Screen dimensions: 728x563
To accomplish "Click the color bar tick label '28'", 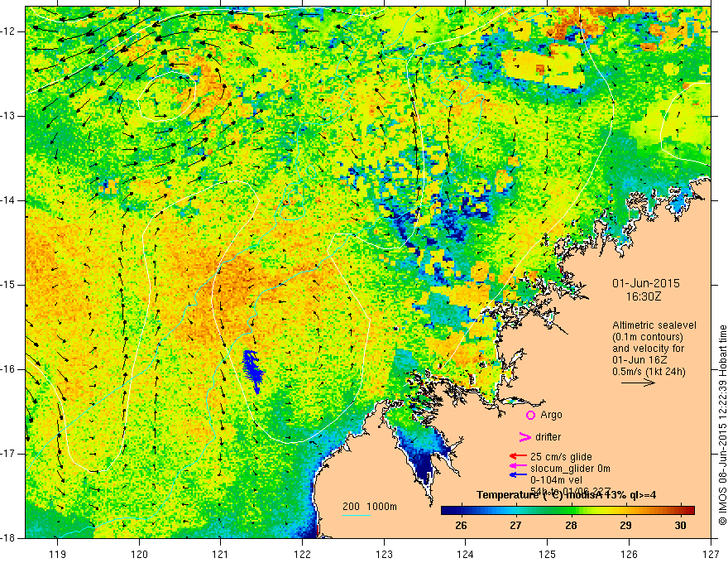I will tap(571, 526).
